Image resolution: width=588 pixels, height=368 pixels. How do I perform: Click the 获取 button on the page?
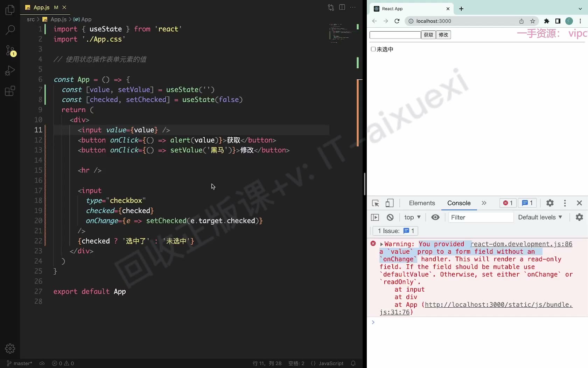point(428,35)
